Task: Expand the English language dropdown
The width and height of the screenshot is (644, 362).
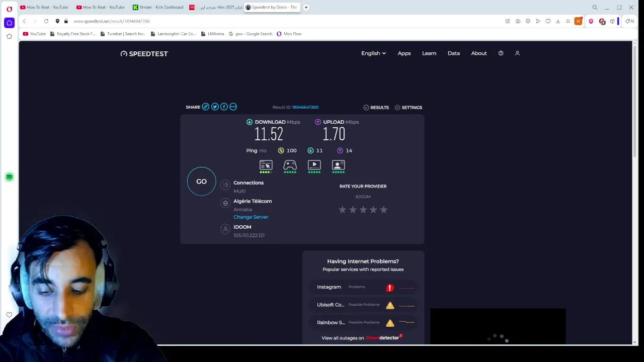Action: [x=373, y=53]
